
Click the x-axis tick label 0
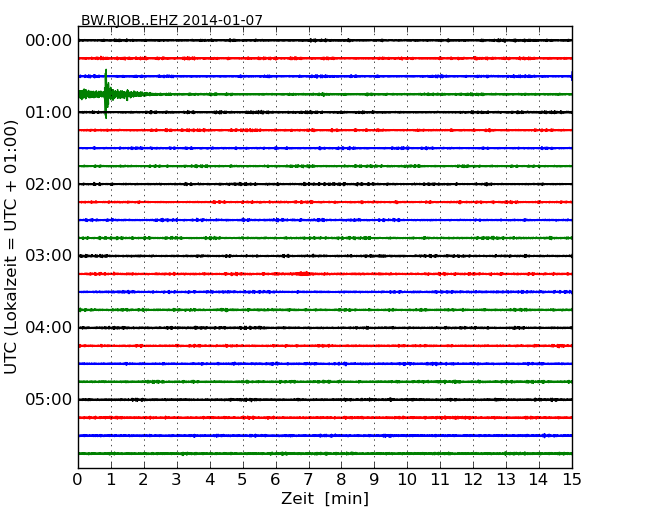[x=78, y=480]
